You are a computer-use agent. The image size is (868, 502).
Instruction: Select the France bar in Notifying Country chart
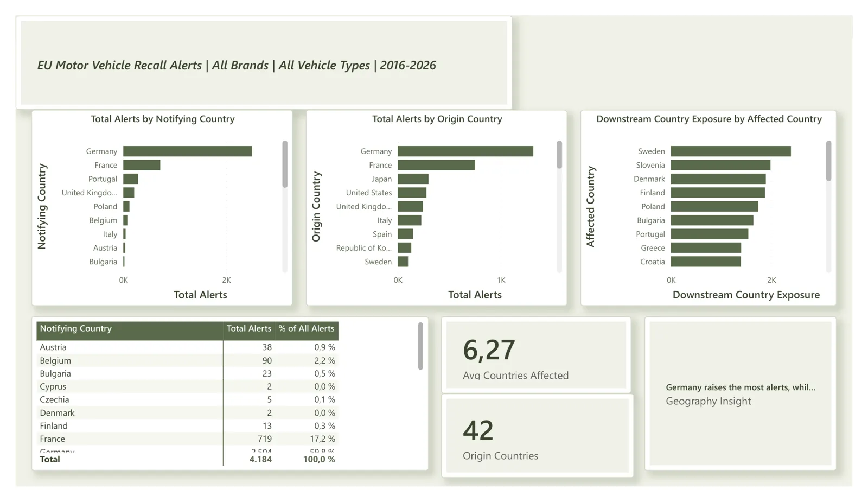point(142,165)
